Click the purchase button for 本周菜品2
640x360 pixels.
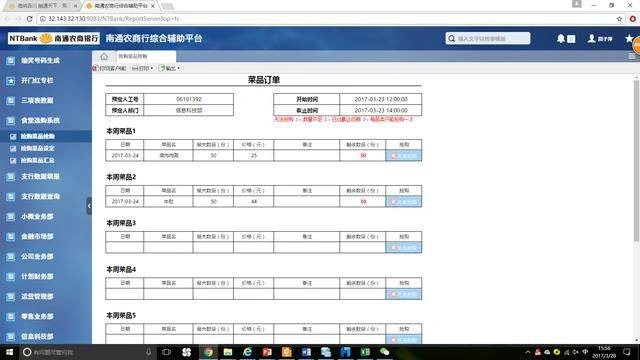tap(404, 202)
